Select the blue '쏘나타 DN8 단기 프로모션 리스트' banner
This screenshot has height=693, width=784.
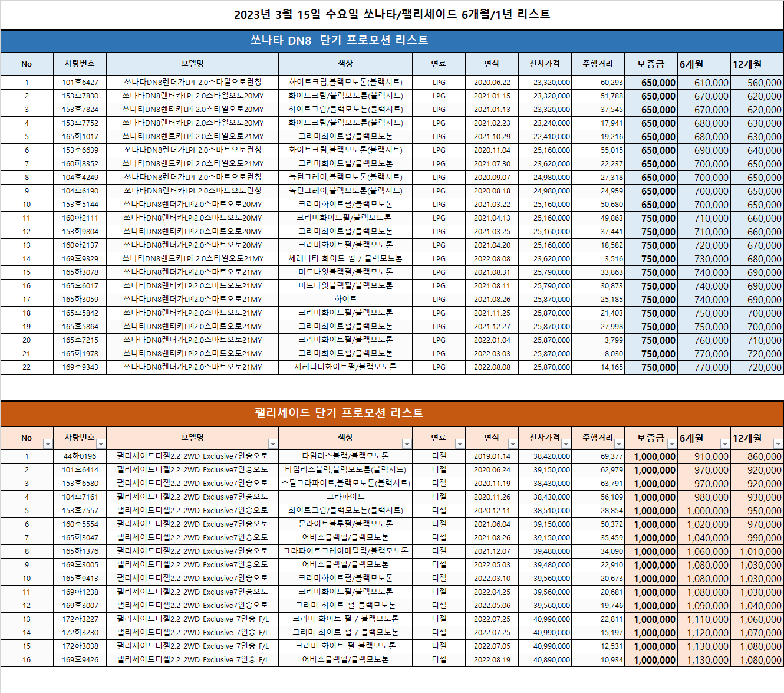392,41
